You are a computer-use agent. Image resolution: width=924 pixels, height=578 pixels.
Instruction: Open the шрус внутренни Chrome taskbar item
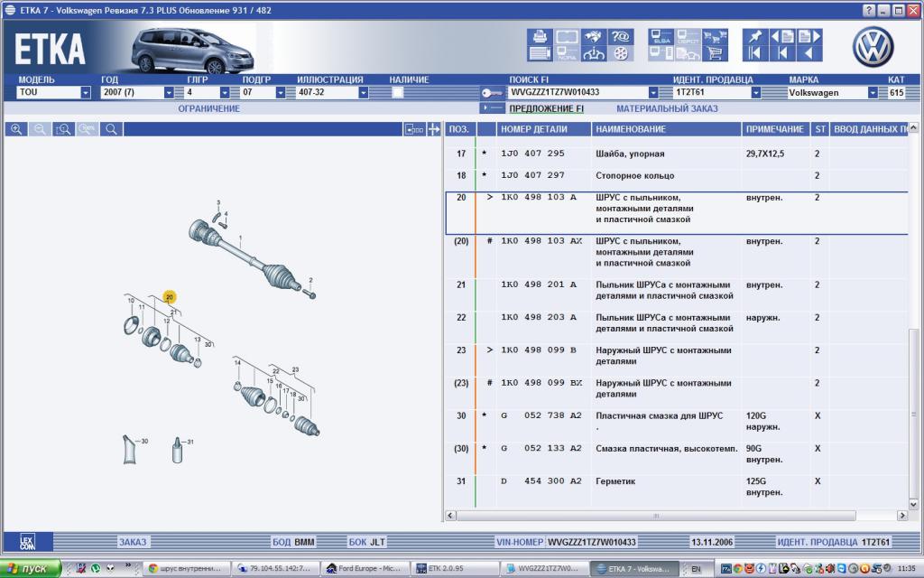186,569
